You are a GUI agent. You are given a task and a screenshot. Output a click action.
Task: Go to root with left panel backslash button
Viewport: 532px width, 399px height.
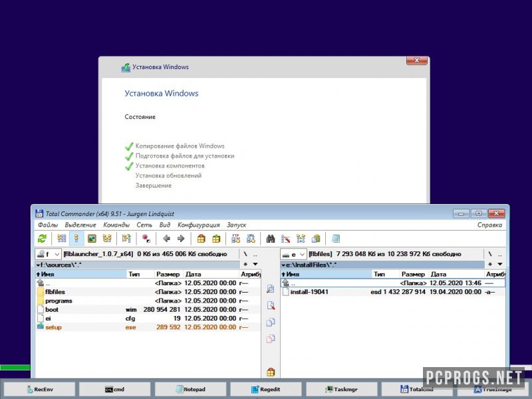(245, 254)
